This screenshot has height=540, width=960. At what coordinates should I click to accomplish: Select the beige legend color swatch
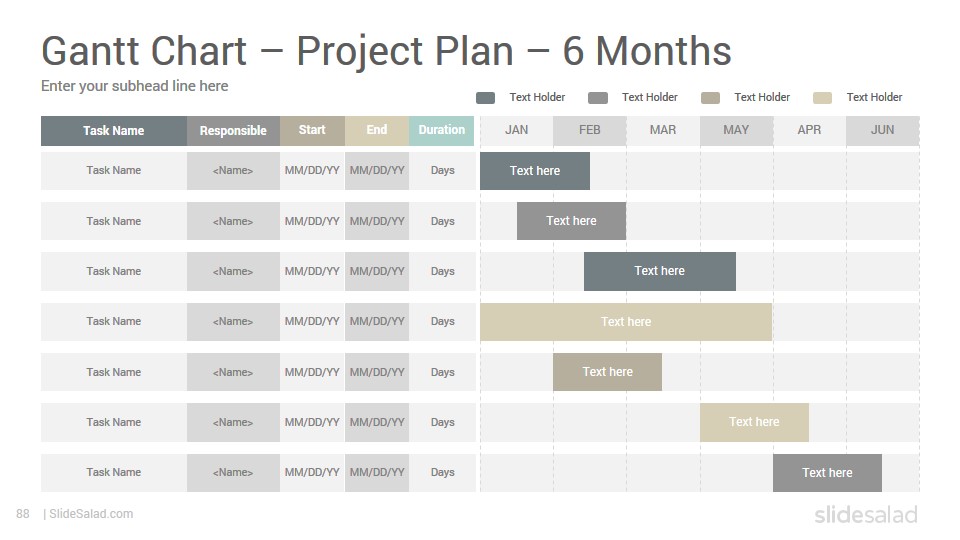coord(822,98)
